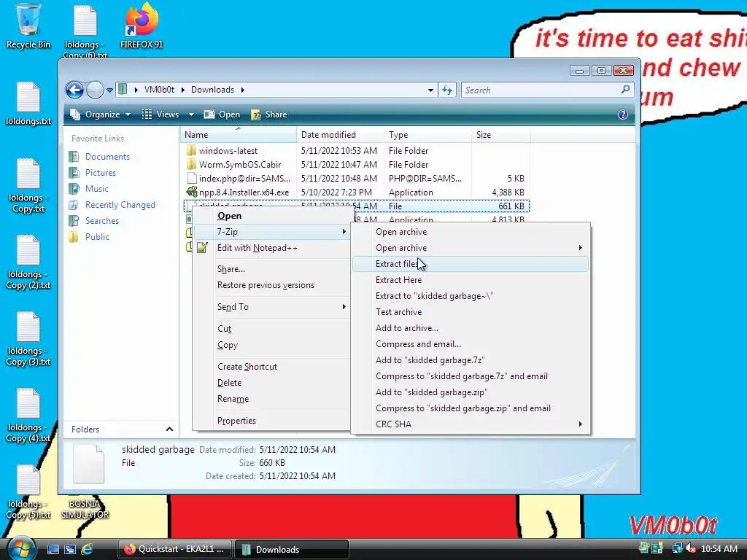747x560 pixels.
Task: Click the Music favorite link icon
Action: [x=74, y=189]
